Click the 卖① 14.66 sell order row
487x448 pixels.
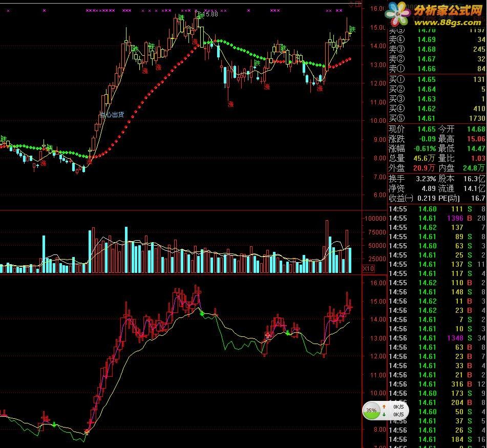437,68
